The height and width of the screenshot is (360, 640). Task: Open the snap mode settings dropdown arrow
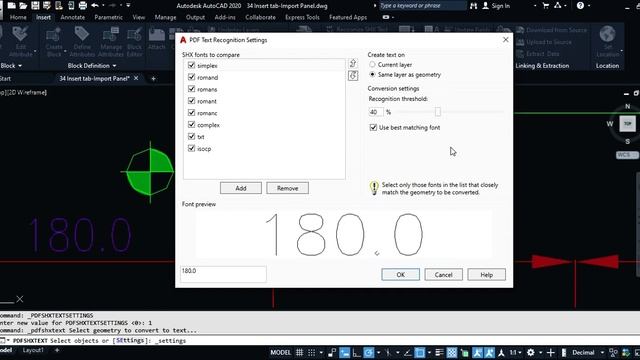click(x=321, y=353)
